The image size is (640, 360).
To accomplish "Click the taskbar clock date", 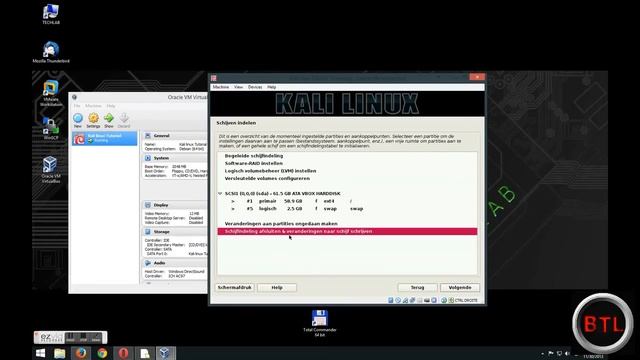I will pos(593,356).
